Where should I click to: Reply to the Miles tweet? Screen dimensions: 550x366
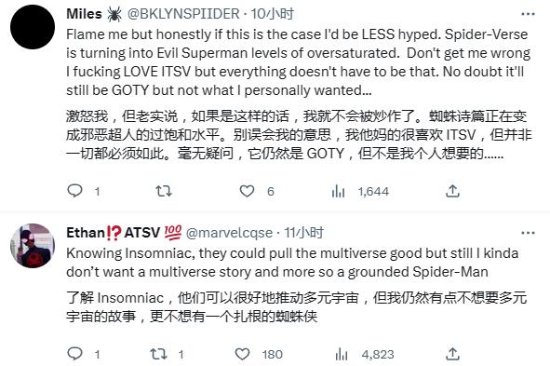click(75, 191)
